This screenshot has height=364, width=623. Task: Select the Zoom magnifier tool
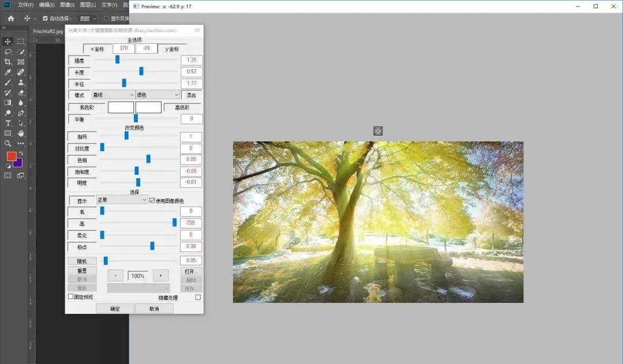tap(8, 143)
